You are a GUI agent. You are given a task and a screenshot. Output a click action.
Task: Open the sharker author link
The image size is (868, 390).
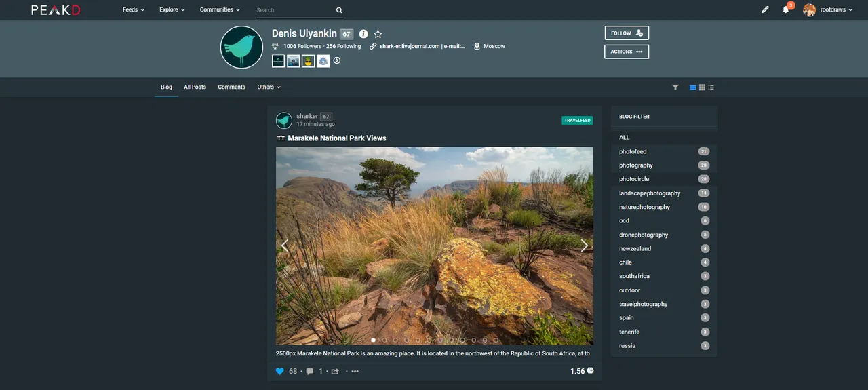click(307, 116)
